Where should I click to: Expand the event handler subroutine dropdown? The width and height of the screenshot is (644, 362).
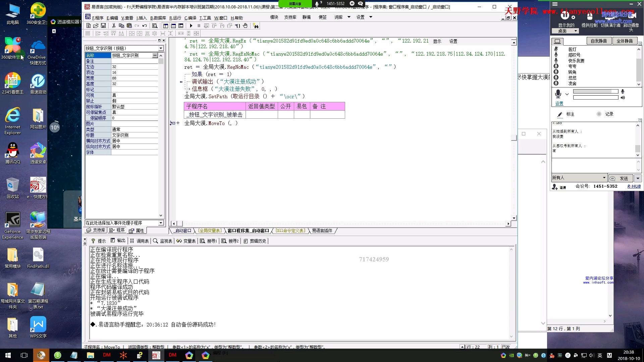(x=161, y=223)
